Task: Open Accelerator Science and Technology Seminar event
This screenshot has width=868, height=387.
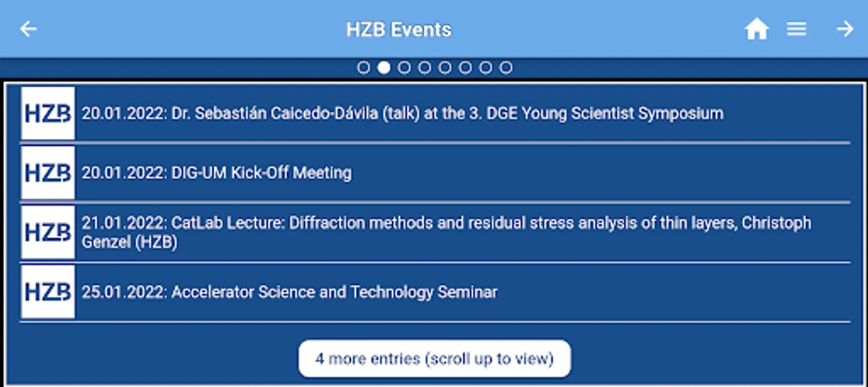Action: (x=289, y=292)
